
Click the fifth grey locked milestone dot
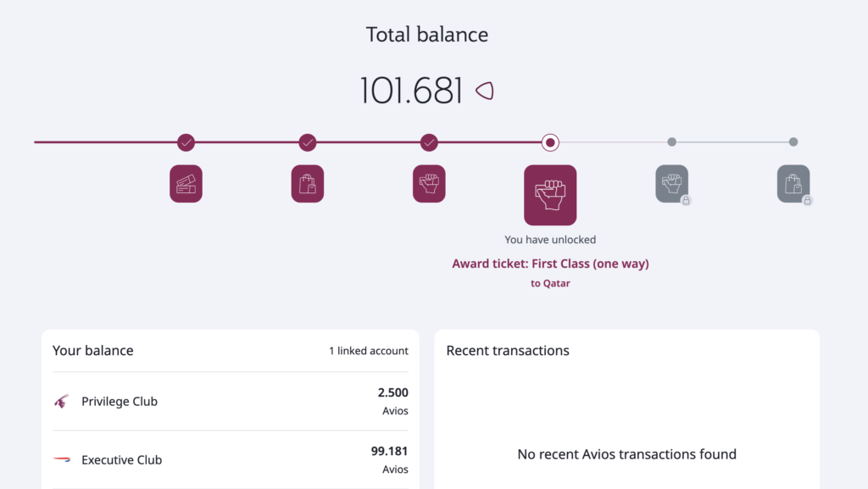click(x=672, y=142)
